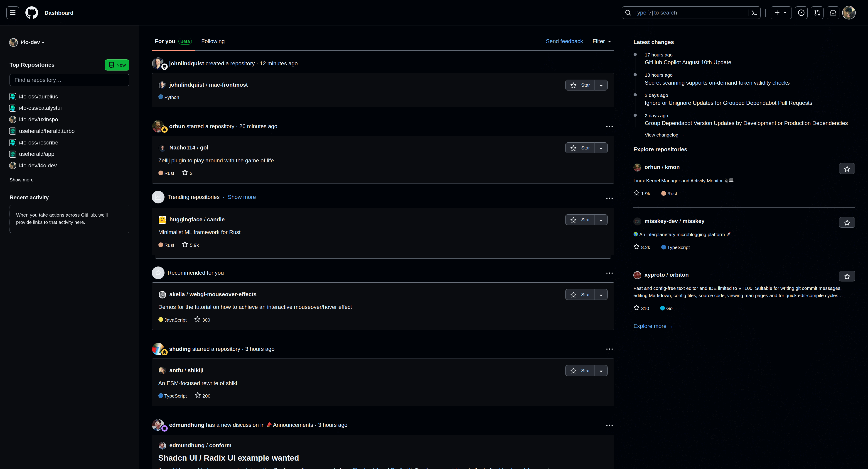Click the New repository button

tap(117, 65)
